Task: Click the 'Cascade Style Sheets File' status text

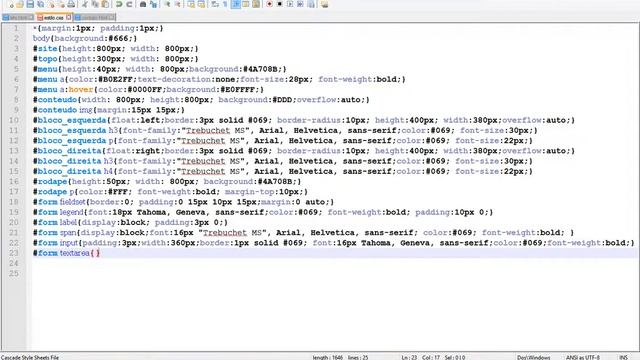Action: 30,357
